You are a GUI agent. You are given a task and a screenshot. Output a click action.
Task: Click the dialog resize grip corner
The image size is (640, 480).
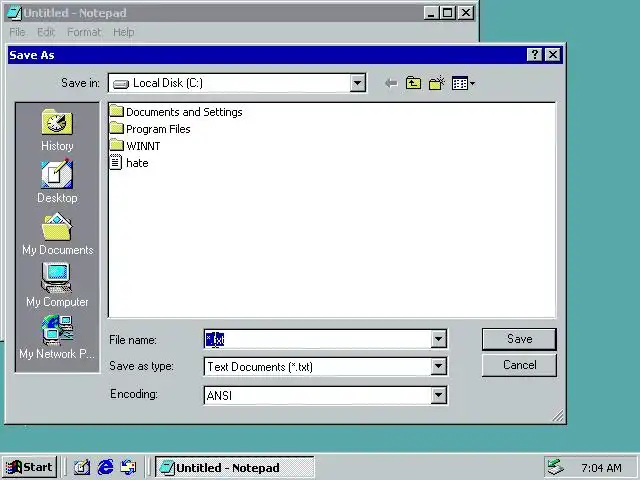558,416
